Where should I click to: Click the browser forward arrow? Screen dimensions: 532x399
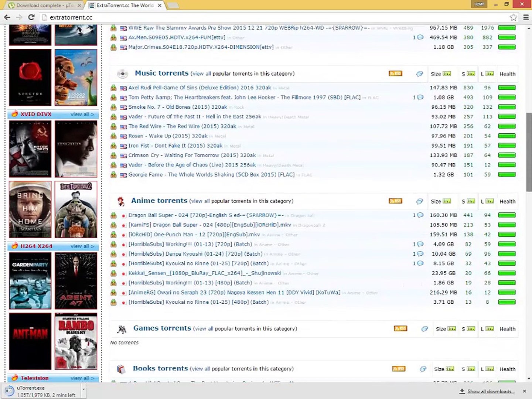(x=19, y=17)
